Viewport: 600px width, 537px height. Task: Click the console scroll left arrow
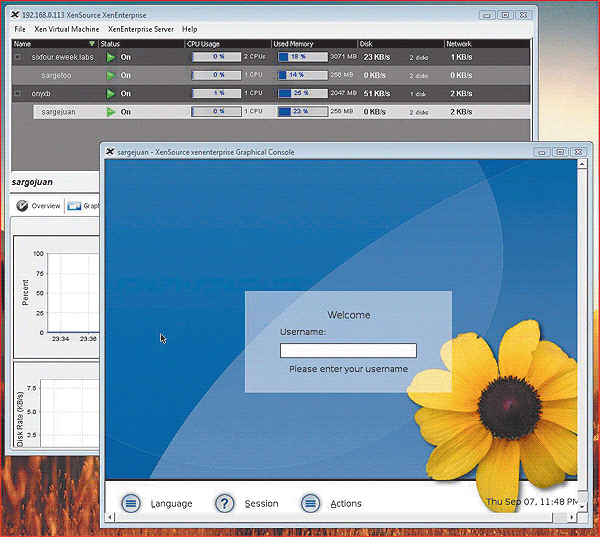110,517
